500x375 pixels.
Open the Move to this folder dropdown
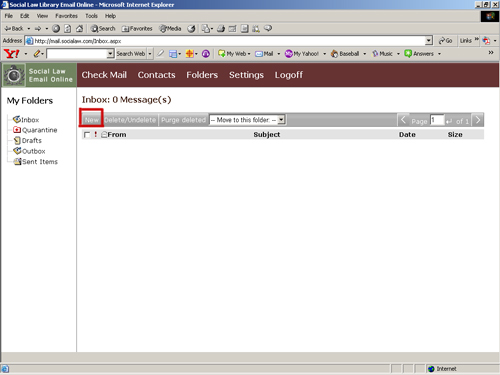tap(247, 120)
